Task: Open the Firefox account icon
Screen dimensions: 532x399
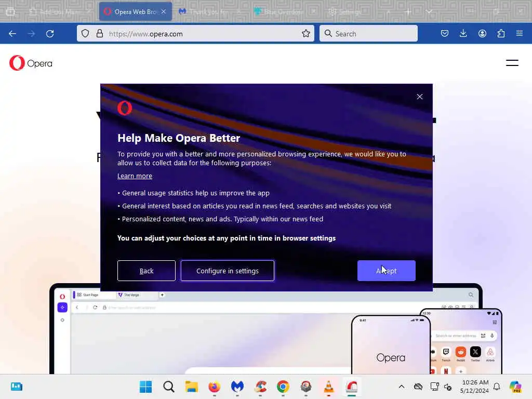Action: pyautogui.click(x=482, y=34)
